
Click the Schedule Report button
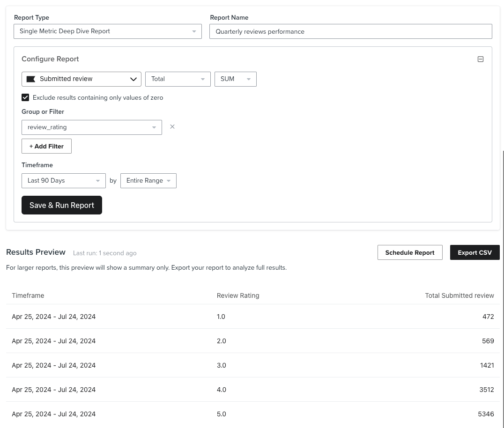(x=409, y=252)
